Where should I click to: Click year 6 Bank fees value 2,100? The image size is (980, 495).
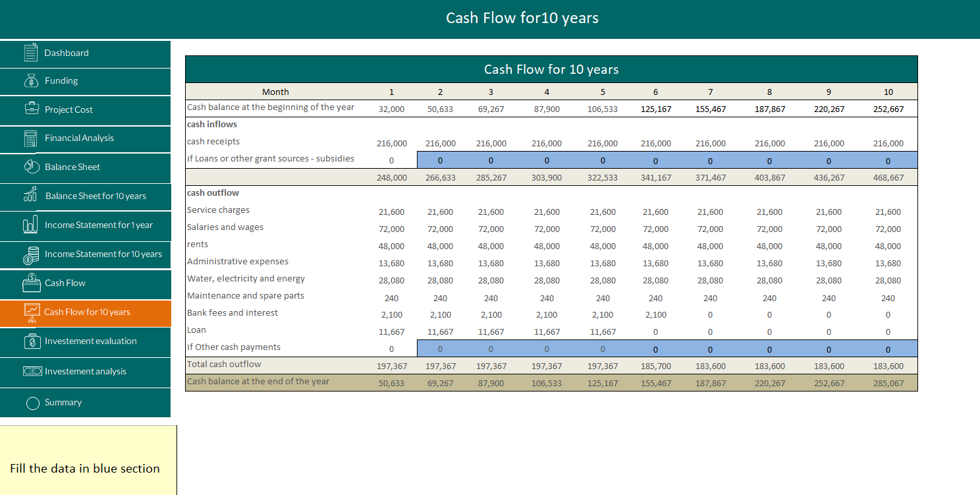point(655,315)
